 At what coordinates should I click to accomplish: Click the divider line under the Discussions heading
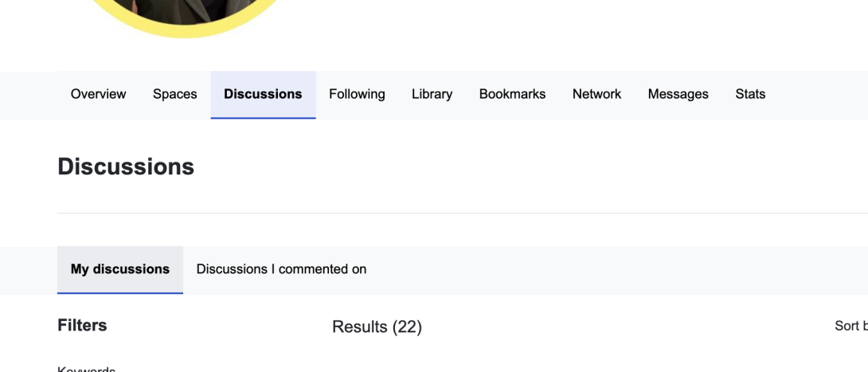coord(462,213)
